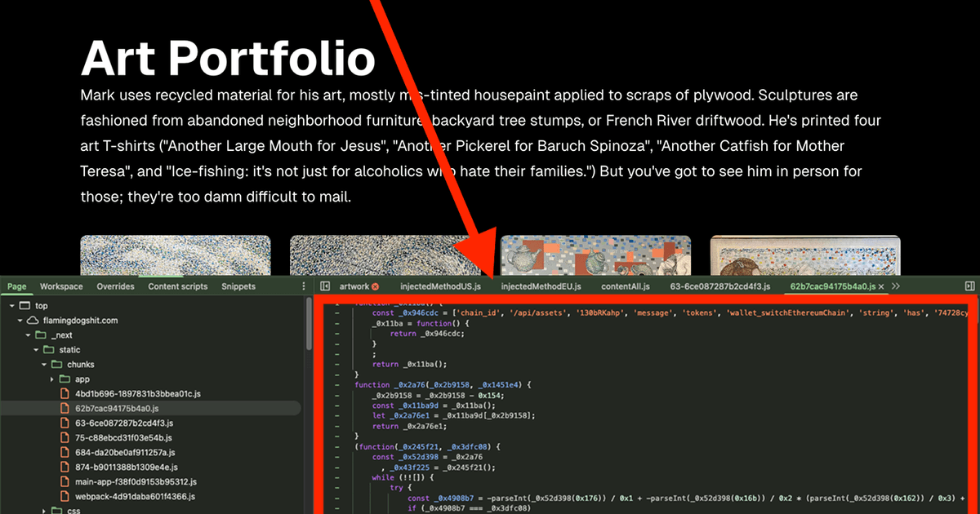Open 4bd1b696-1897831b3bbea01c.js in the tree
This screenshot has height=514, width=980.
[137, 393]
